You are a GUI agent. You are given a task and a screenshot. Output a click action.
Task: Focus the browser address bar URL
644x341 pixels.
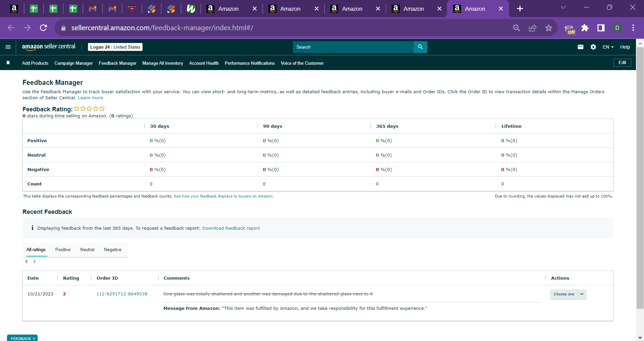point(162,28)
